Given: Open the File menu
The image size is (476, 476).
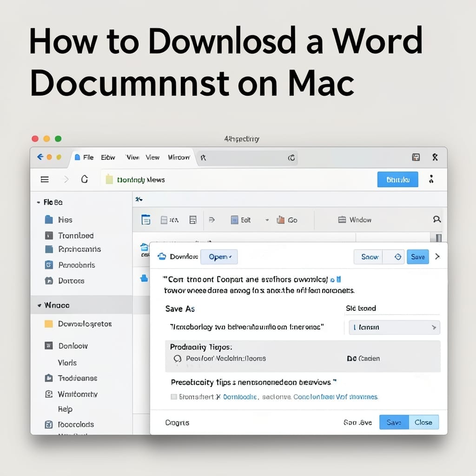Looking at the screenshot, I should pos(88,157).
